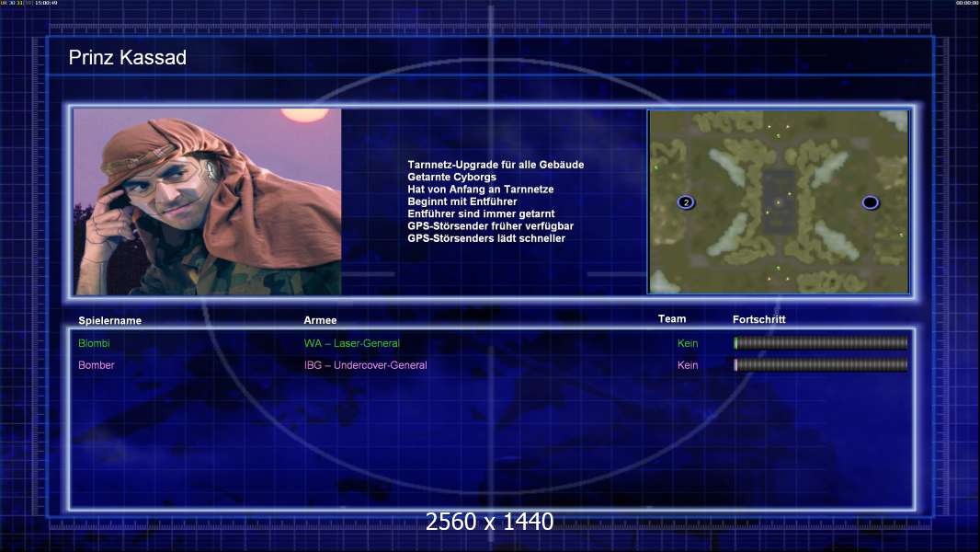Click 'IBG – Undercover-General' army entry
The image size is (980, 552).
click(366, 365)
